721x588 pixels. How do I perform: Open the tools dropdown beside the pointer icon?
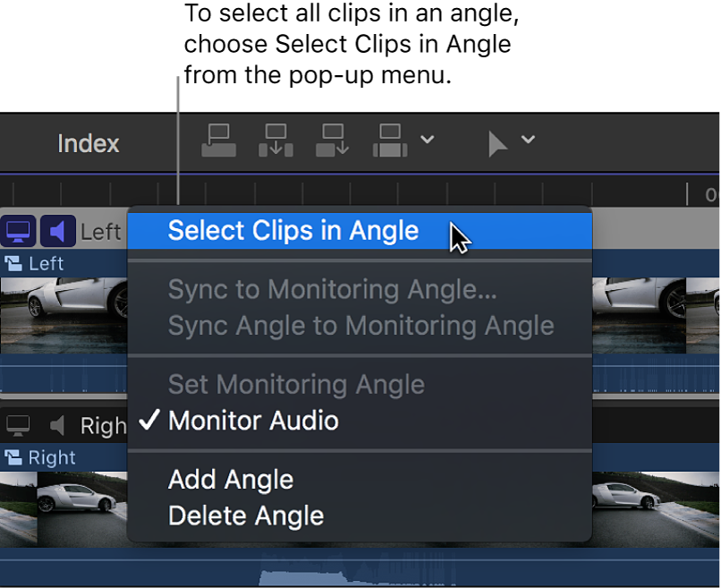[x=526, y=140]
